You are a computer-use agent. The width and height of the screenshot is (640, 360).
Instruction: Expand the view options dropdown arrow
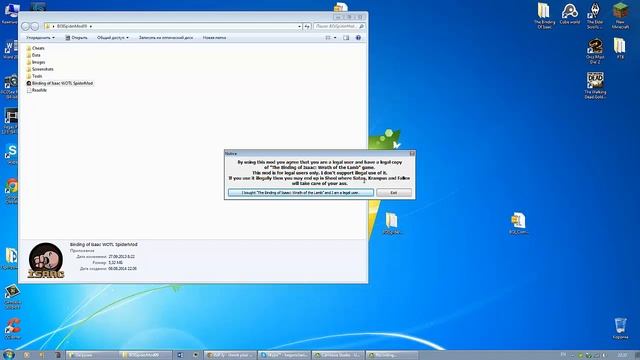(335, 38)
